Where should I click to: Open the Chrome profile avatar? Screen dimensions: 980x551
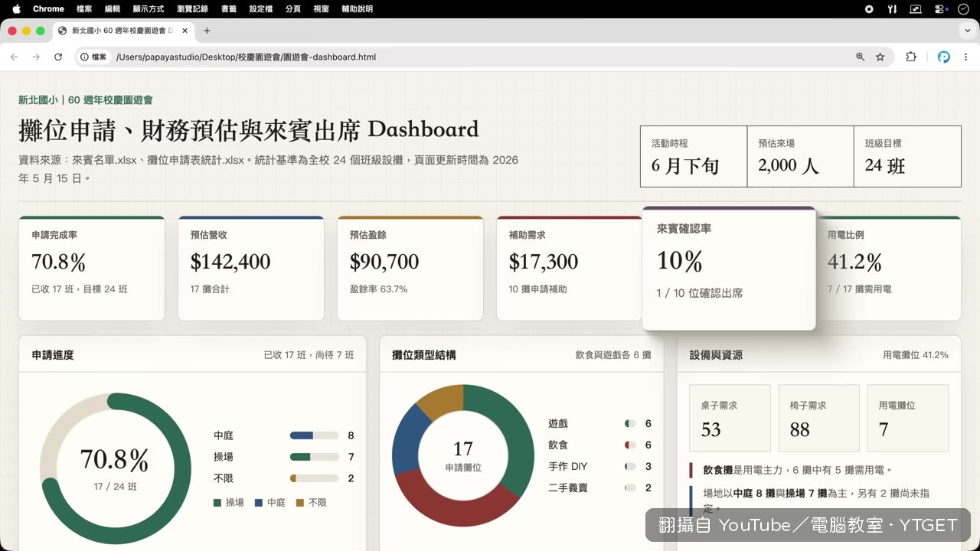[x=944, y=57]
